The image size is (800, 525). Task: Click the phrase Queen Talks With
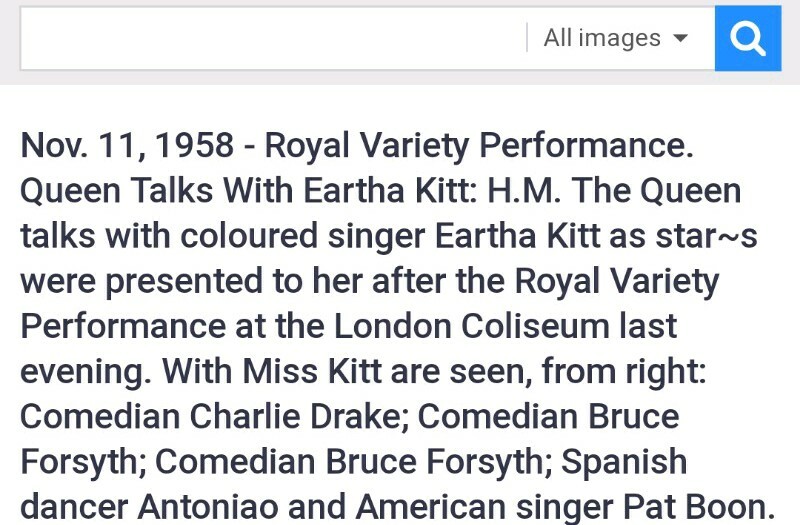[x=158, y=190]
